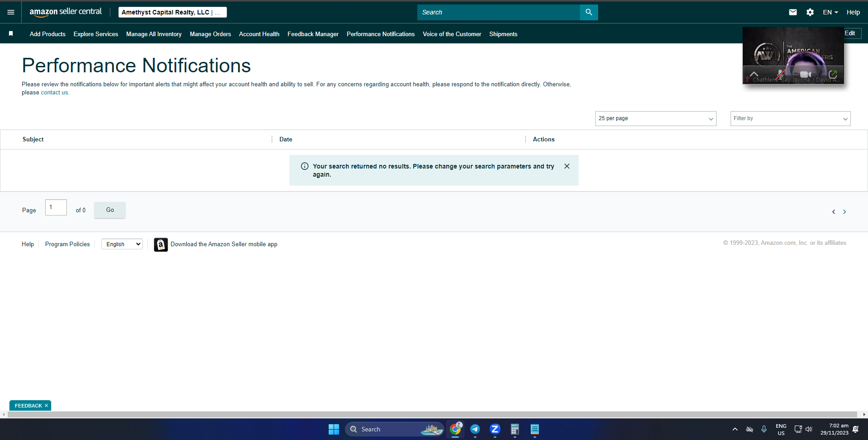The width and height of the screenshot is (868, 440).
Task: Open Windows Start menu
Action: (334, 429)
